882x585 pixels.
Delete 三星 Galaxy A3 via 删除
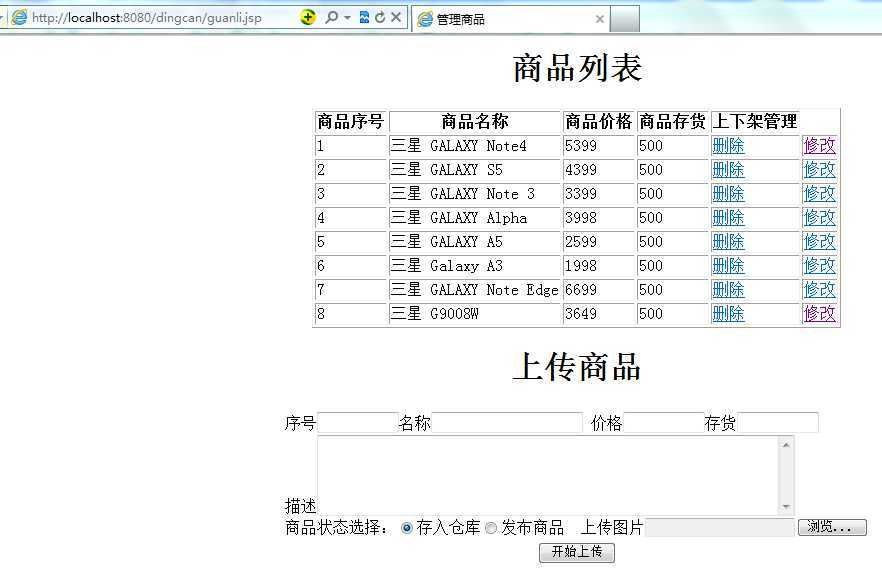click(x=728, y=266)
